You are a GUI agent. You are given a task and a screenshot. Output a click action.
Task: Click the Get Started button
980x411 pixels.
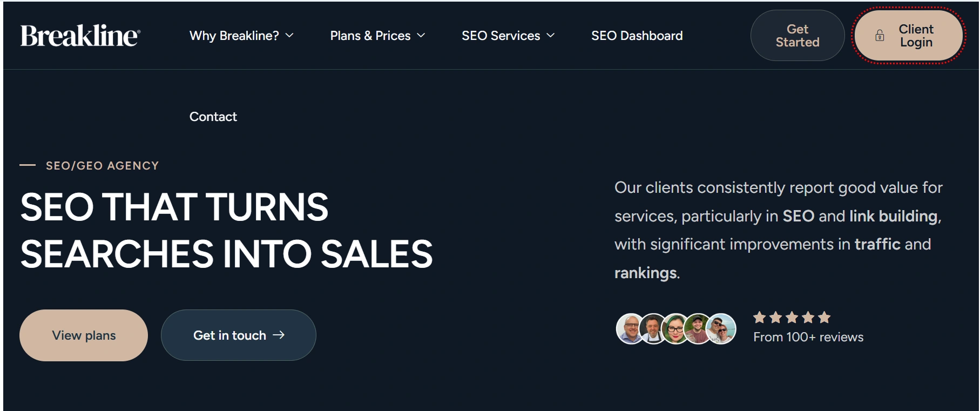click(x=797, y=36)
